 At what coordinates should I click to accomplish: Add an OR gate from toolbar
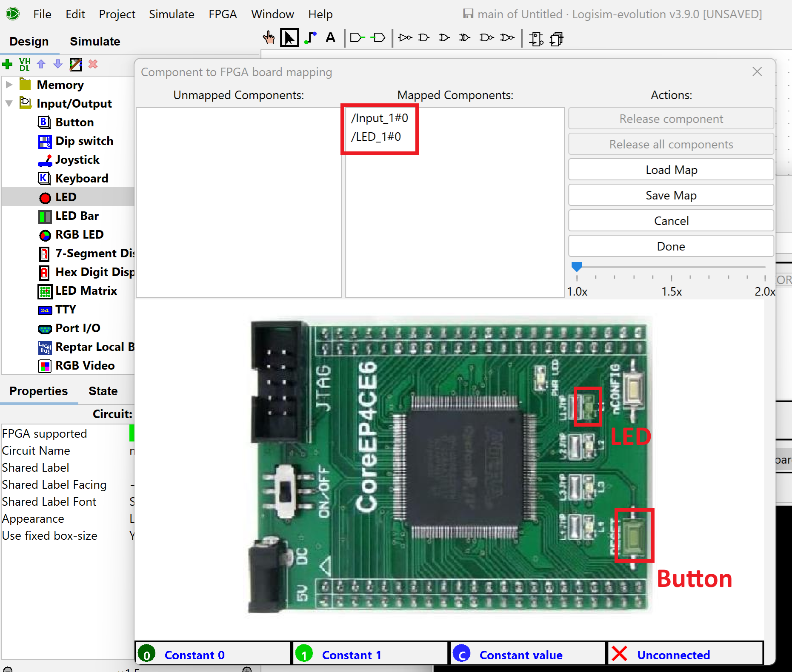444,38
